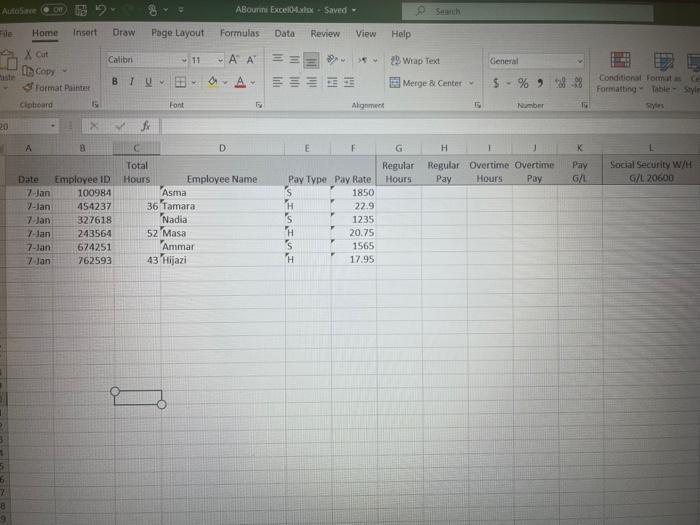Click the Orientation icon

(332, 59)
